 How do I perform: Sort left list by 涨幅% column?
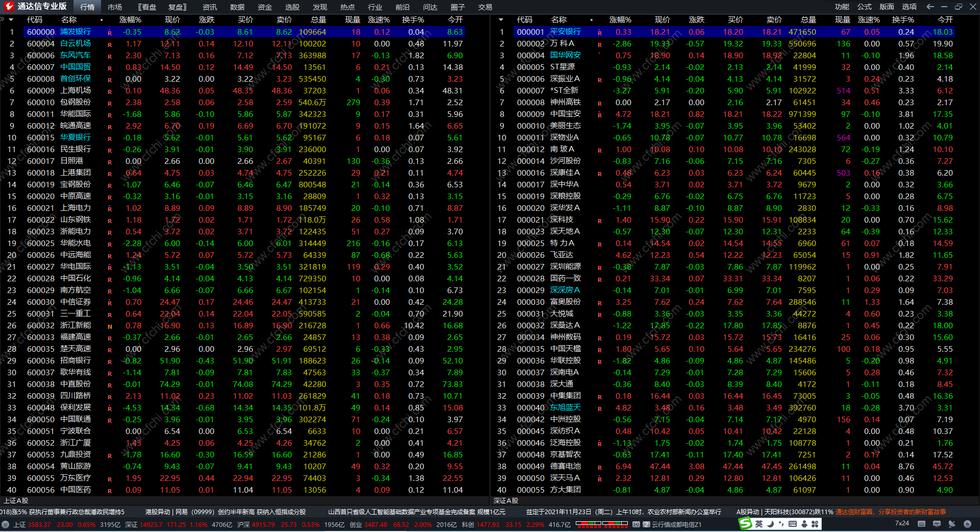pos(130,20)
